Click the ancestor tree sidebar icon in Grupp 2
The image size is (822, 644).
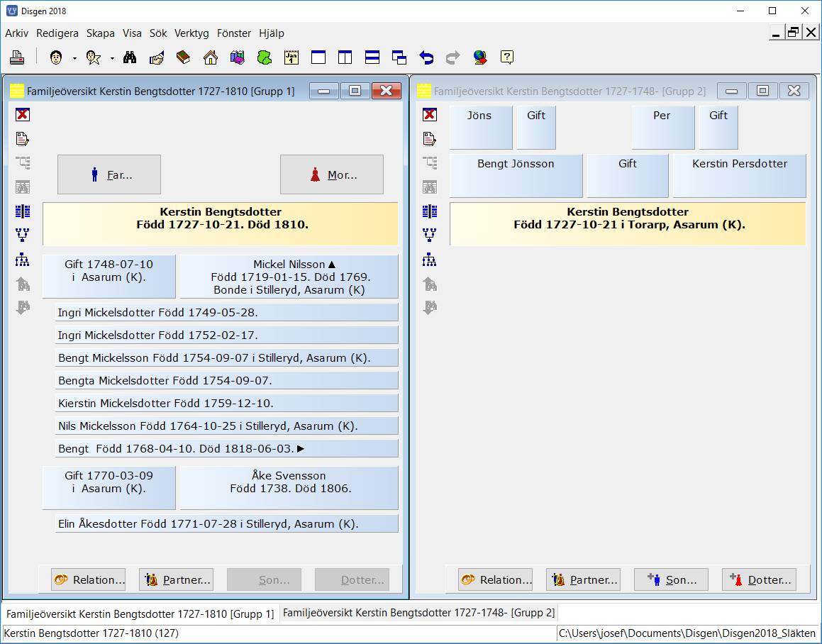pyautogui.click(x=430, y=235)
